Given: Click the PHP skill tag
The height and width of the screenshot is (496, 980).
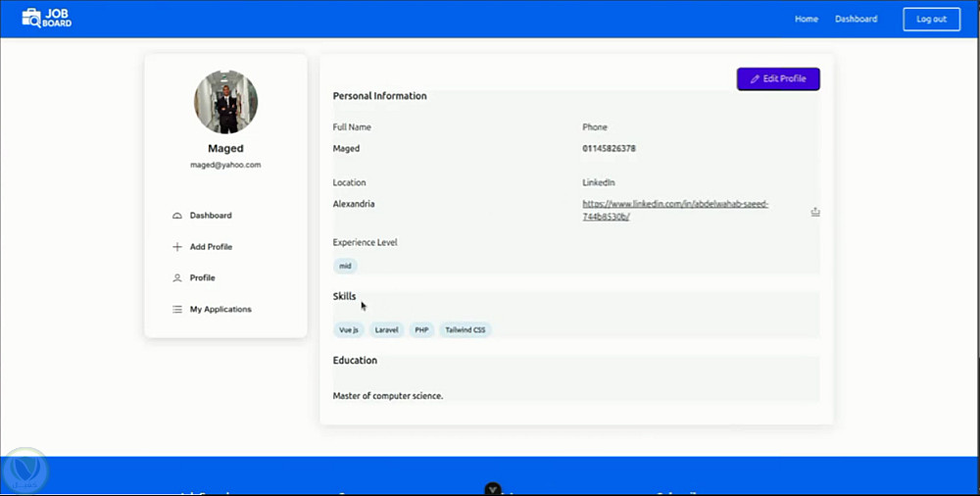Looking at the screenshot, I should pyautogui.click(x=421, y=329).
